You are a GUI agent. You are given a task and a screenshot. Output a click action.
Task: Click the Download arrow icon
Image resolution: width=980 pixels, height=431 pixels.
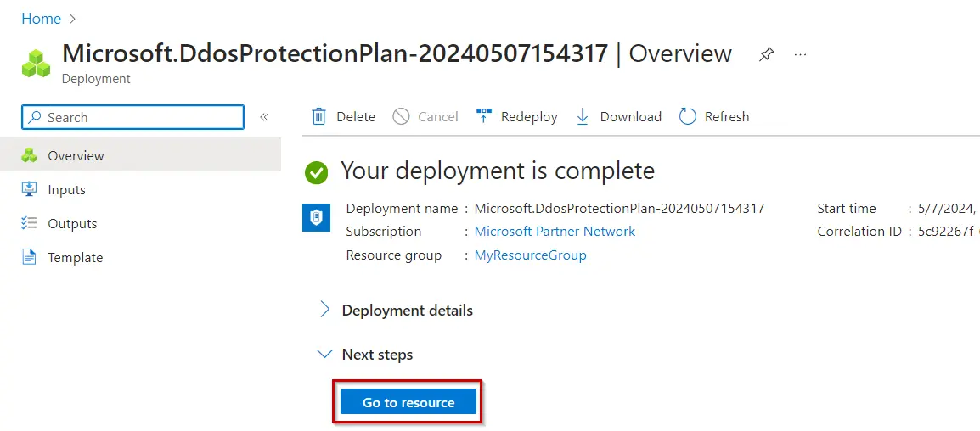[583, 117]
